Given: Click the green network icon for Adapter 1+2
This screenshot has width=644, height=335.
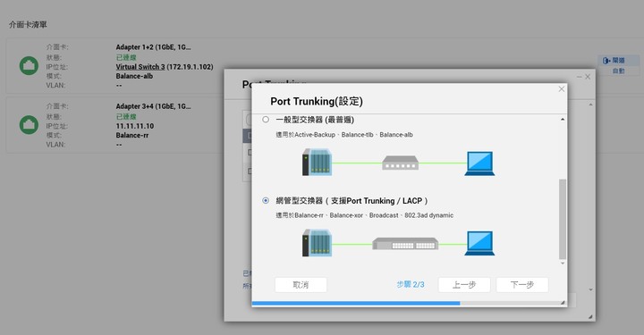Looking at the screenshot, I should coord(29,65).
